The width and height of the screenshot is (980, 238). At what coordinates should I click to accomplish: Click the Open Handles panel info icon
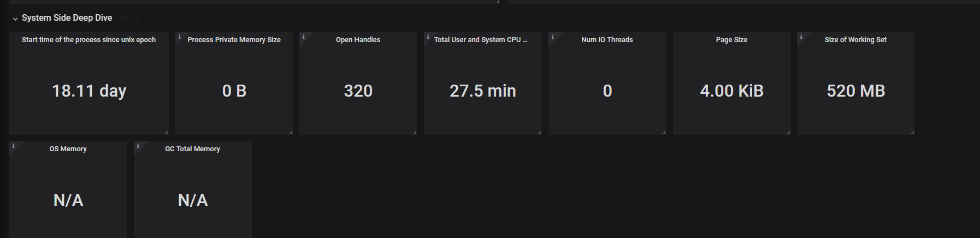point(303,37)
